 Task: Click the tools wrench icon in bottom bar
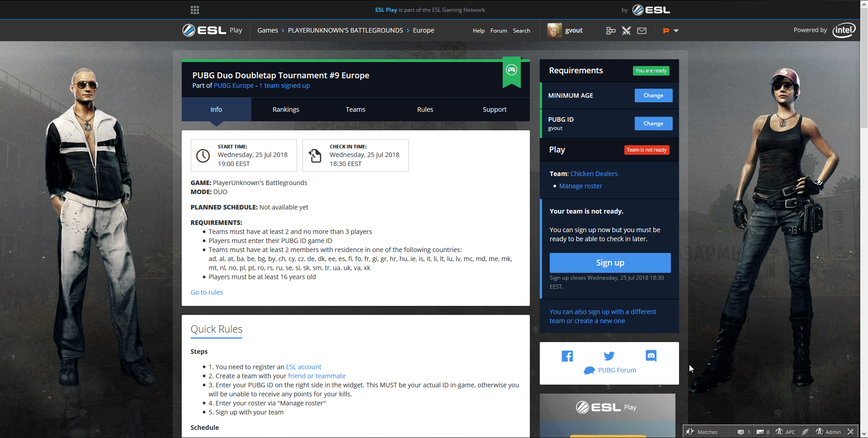click(x=850, y=432)
